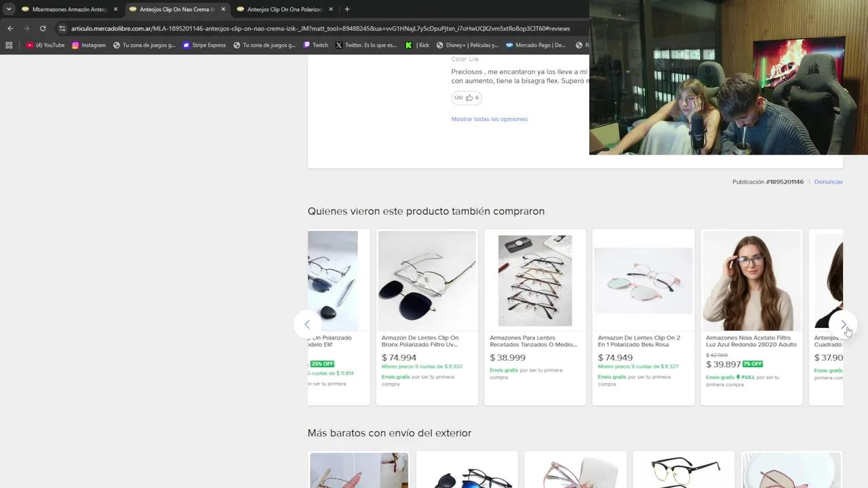Open the Mercado Pago bookmark
Image resolution: width=868 pixels, height=488 pixels.
coord(536,45)
